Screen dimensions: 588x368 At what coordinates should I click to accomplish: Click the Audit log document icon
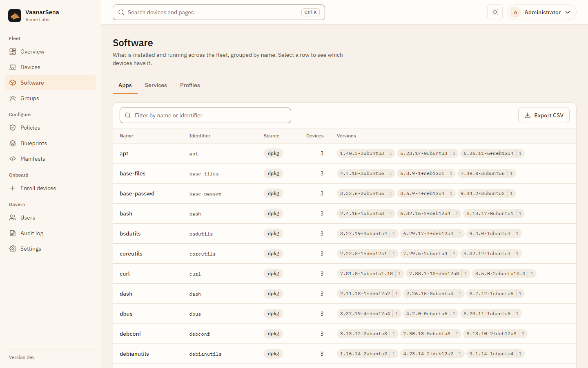pos(13,233)
